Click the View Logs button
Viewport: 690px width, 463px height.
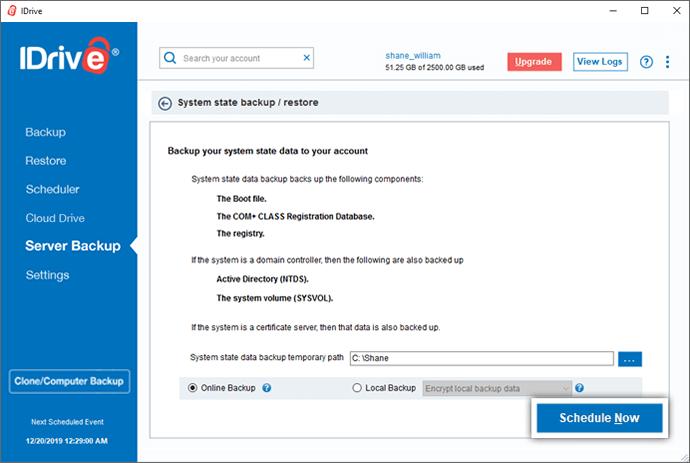pos(600,62)
